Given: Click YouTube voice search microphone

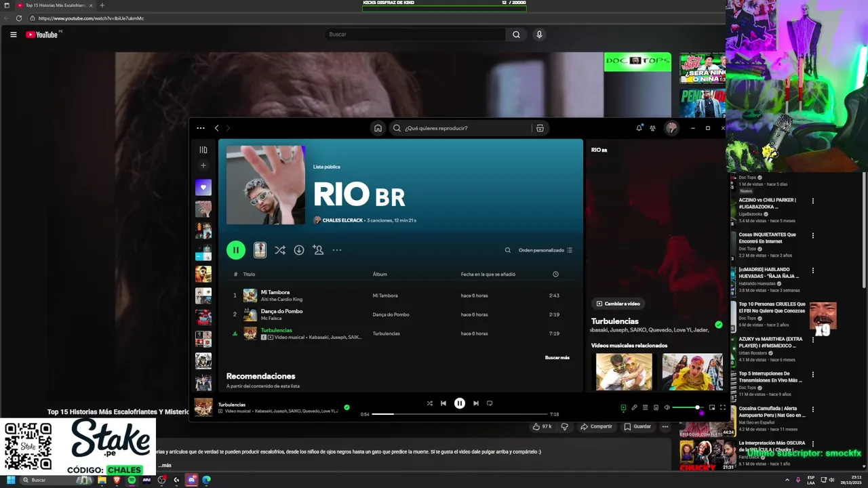Looking at the screenshot, I should pyautogui.click(x=539, y=35).
